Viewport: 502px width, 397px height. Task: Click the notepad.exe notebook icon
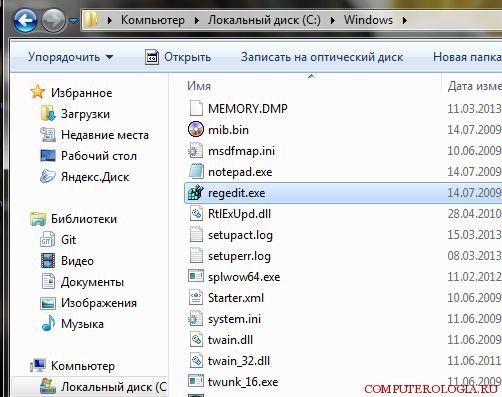(x=196, y=171)
